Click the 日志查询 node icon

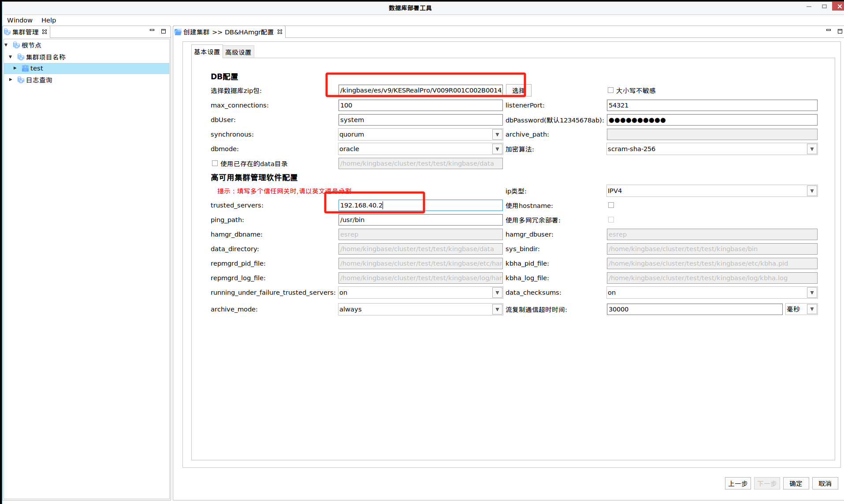[21, 80]
